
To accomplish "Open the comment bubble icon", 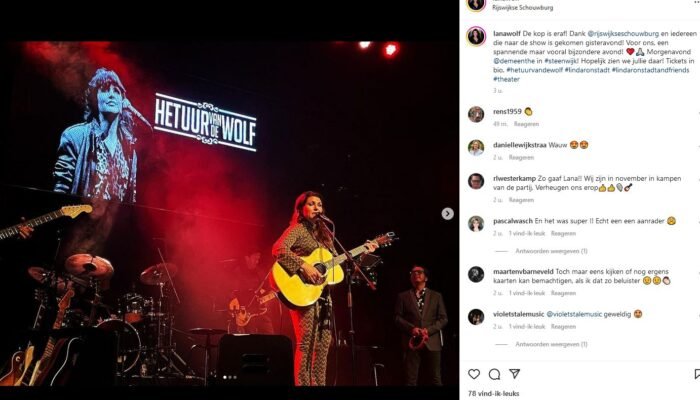I will (x=494, y=374).
